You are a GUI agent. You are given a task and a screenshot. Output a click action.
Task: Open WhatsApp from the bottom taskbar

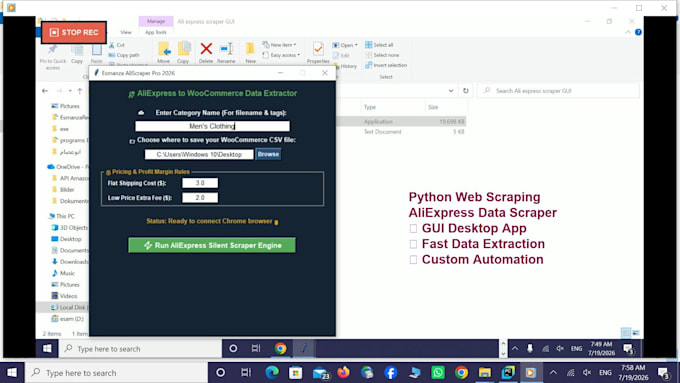pos(438,373)
